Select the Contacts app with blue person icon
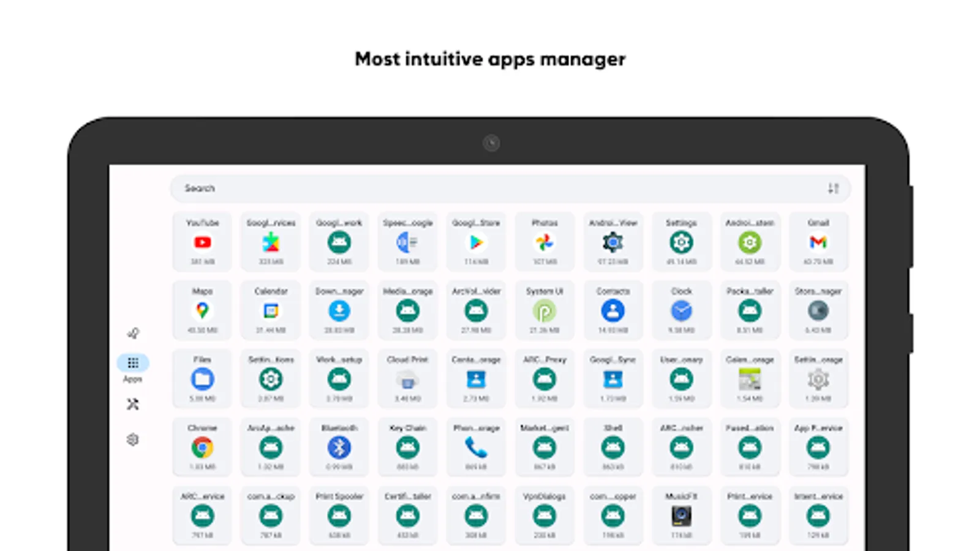 pos(612,310)
